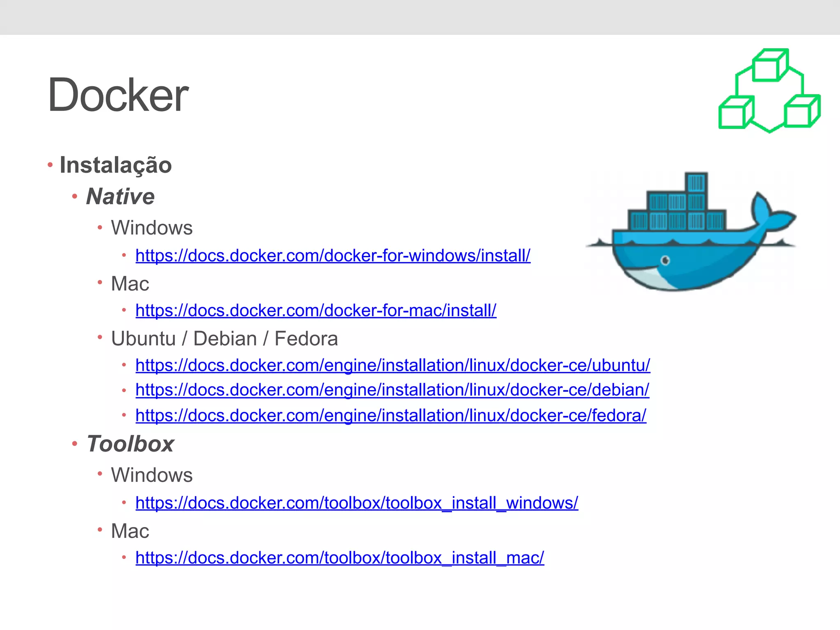
Task: Open the docker-ce Ubuntu installation link
Action: click(393, 365)
